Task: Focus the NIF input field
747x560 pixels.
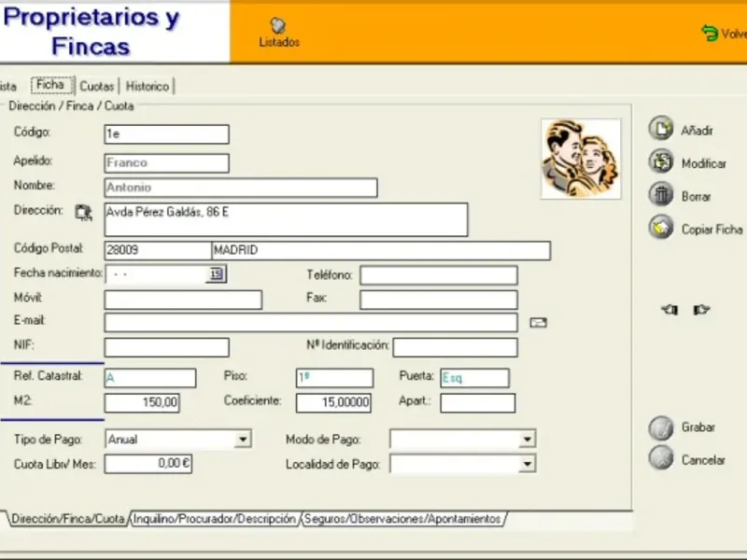Action: [x=167, y=347]
